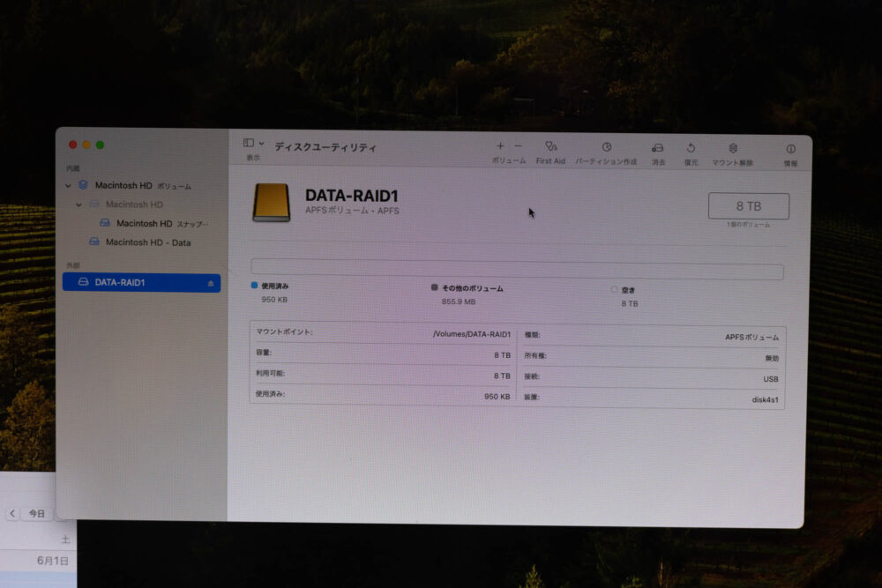Open the Info (情報) panel icon

790,149
